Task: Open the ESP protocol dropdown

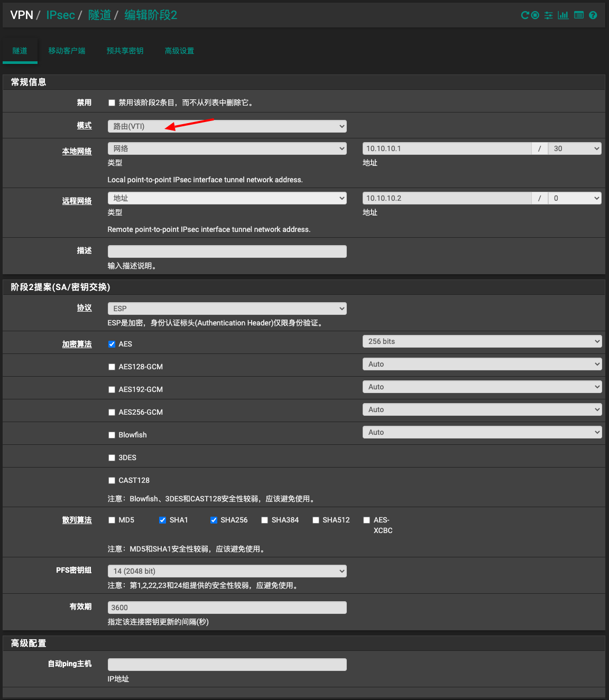Action: [227, 309]
